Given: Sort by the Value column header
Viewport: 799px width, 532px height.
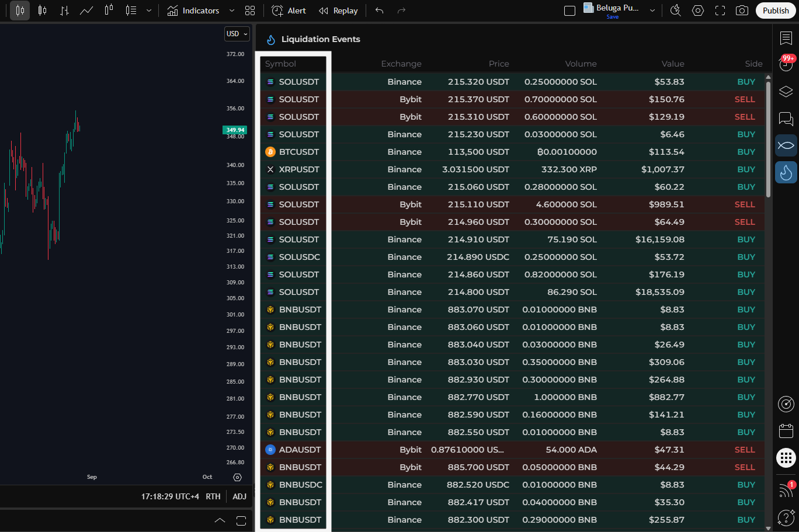Looking at the screenshot, I should pyautogui.click(x=673, y=64).
